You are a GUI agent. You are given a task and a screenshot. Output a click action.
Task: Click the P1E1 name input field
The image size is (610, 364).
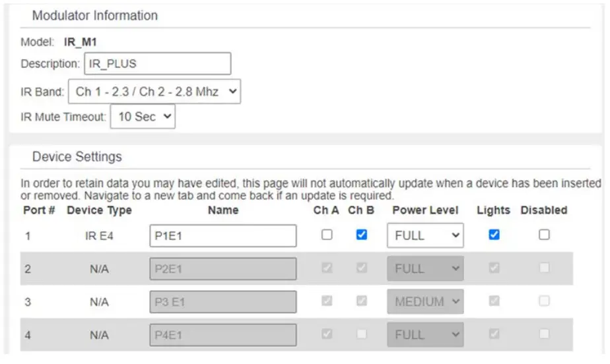(x=222, y=235)
